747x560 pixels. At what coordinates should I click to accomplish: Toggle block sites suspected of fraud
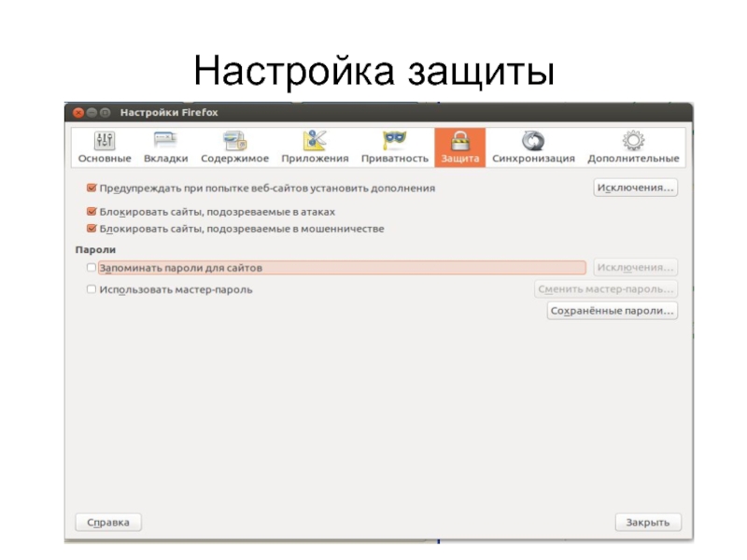point(92,228)
